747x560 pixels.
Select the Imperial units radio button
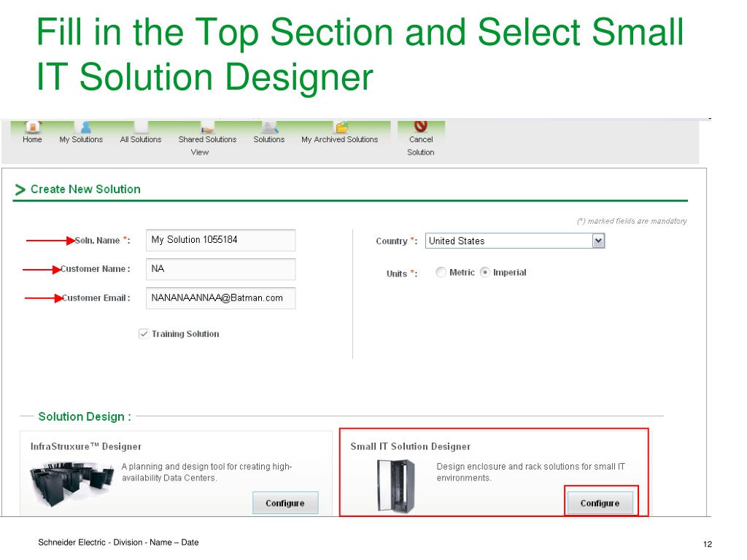484,272
